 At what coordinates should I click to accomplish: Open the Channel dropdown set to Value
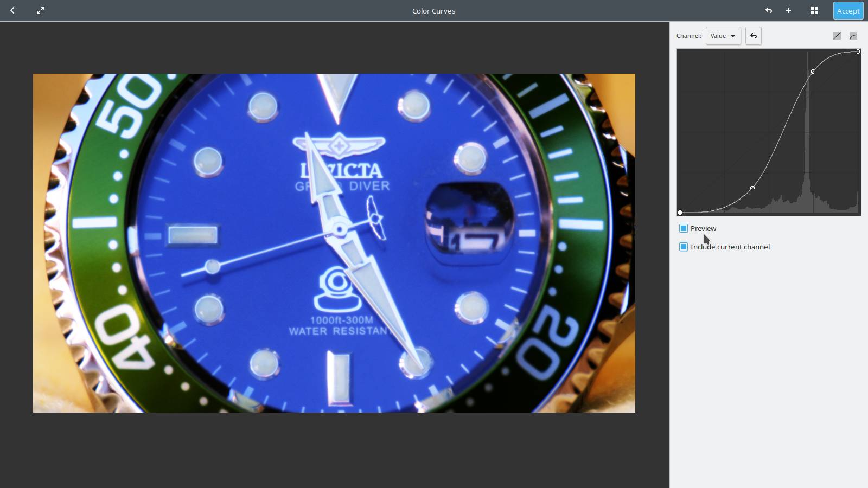tap(723, 36)
